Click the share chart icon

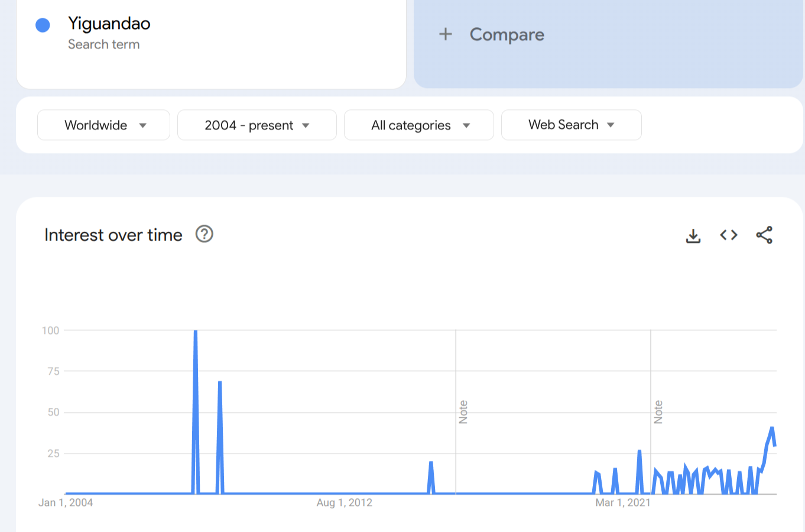click(x=764, y=235)
